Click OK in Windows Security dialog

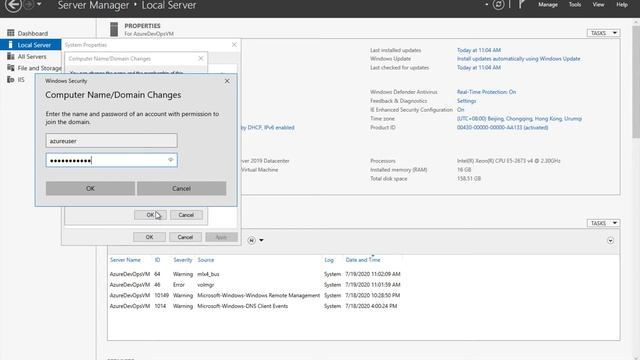90,189
